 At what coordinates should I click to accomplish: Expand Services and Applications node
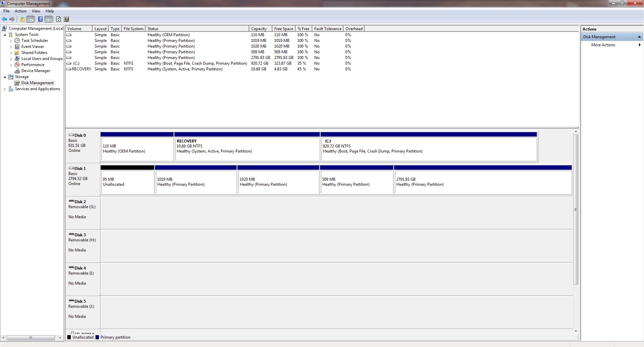point(5,89)
